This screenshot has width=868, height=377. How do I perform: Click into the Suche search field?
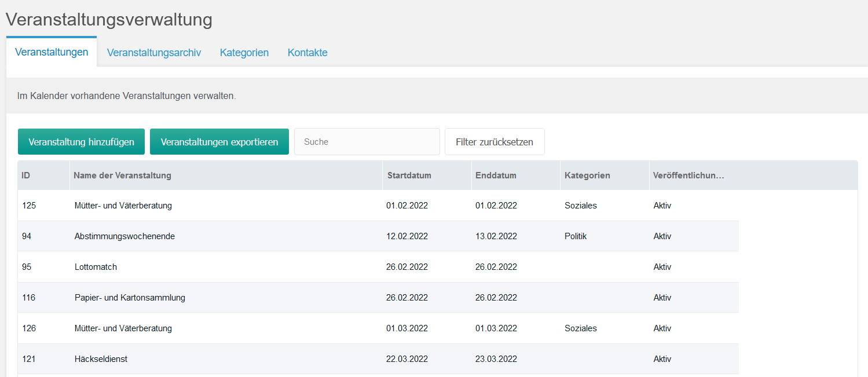click(366, 141)
